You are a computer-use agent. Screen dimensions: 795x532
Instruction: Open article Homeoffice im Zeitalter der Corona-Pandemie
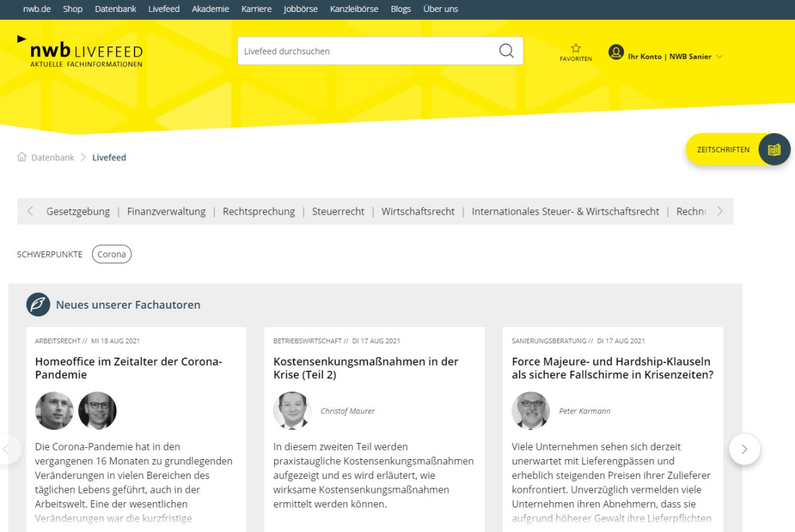click(x=128, y=368)
